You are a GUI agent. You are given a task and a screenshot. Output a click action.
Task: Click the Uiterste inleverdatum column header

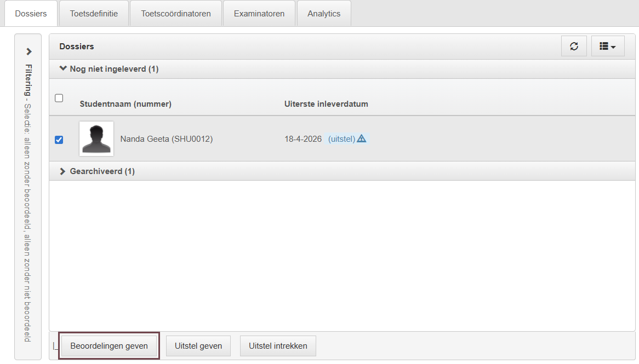tap(326, 104)
